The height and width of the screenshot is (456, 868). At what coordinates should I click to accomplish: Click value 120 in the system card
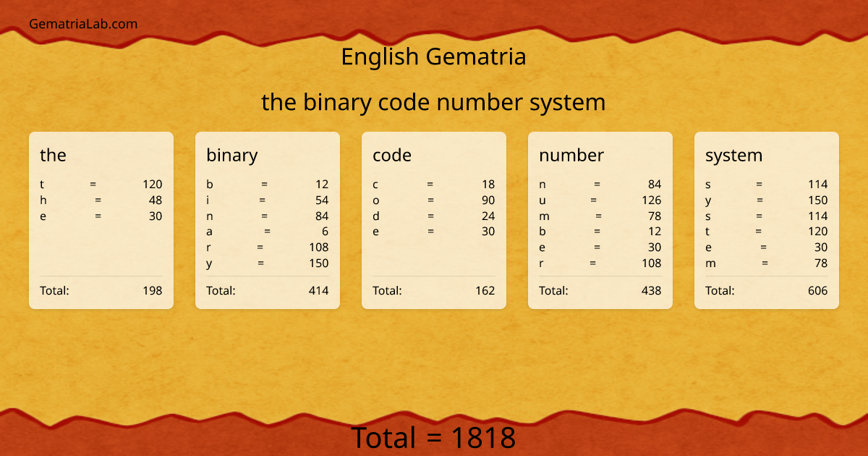(x=818, y=232)
